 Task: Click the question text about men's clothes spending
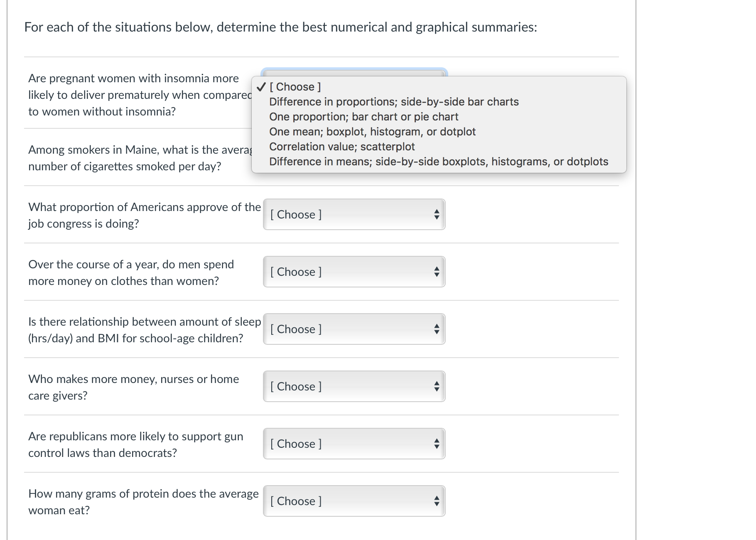pyautogui.click(x=131, y=272)
